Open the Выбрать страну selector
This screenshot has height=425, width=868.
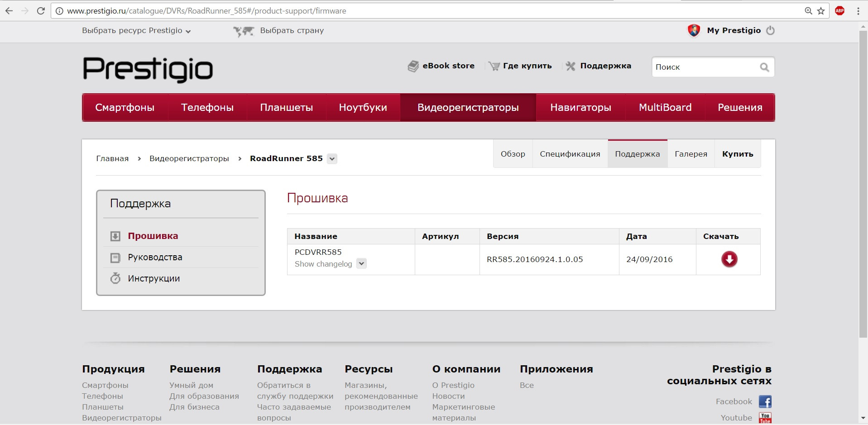(292, 30)
